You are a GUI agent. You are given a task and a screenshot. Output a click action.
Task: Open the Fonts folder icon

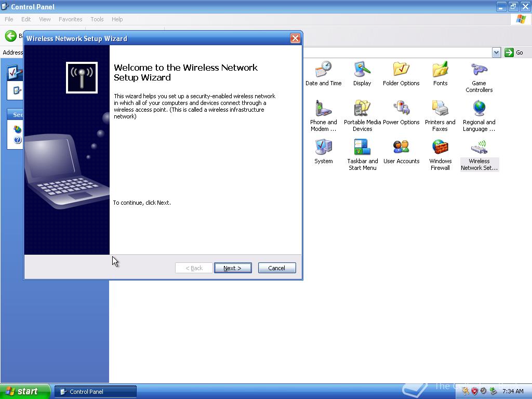point(440,73)
